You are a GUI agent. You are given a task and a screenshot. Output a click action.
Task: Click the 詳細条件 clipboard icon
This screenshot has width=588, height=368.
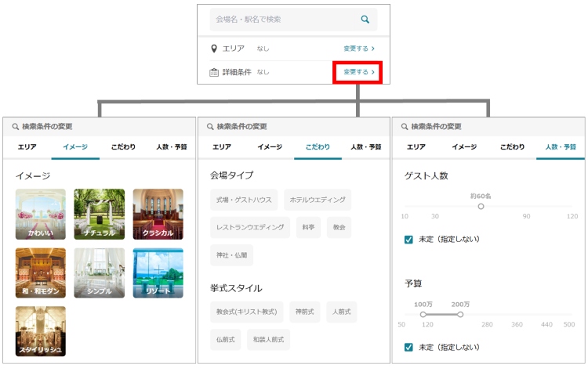coord(214,72)
